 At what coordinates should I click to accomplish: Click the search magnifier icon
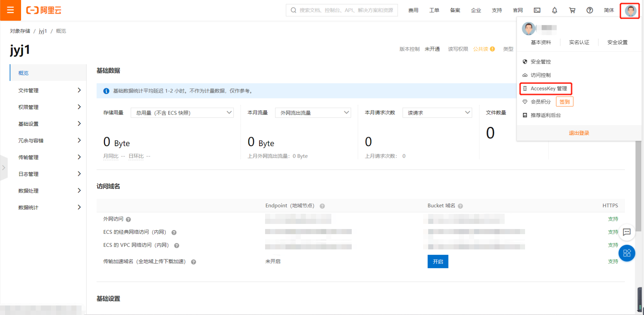(x=294, y=10)
